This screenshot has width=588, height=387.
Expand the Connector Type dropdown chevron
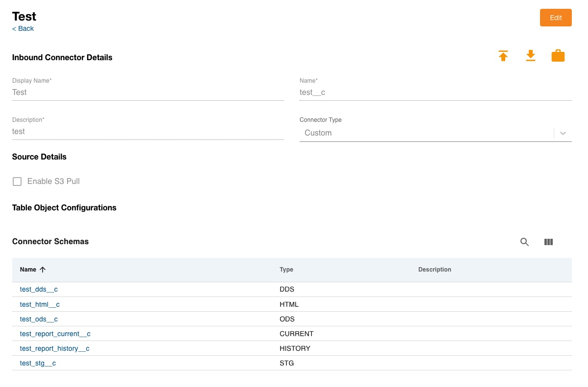tap(563, 133)
